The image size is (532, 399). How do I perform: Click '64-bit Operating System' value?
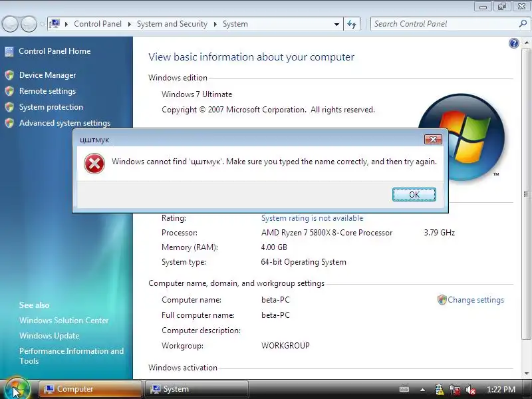304,262
